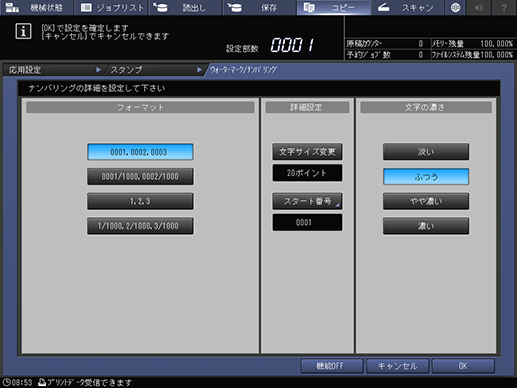Open the ジョブリスト job list tab
This screenshot has height=388, width=517.
tap(111, 7)
